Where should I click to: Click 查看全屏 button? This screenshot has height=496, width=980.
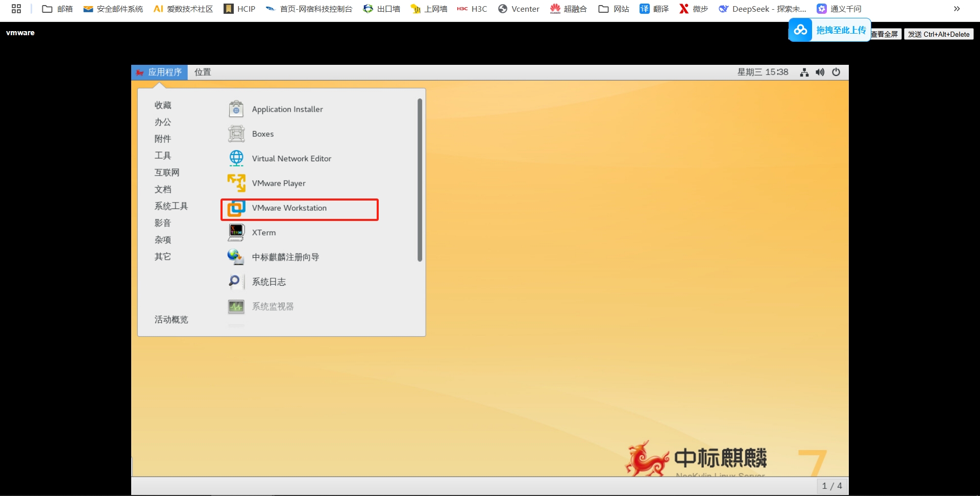tap(886, 34)
